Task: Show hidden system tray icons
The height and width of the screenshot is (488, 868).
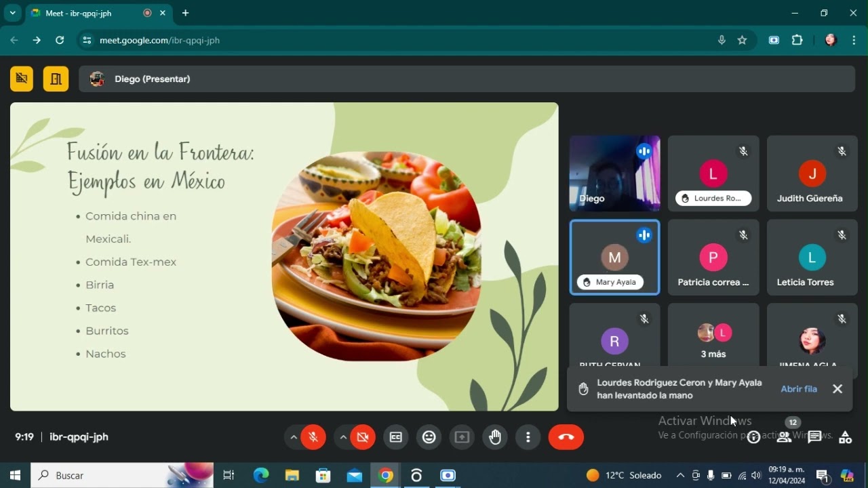Action: pyautogui.click(x=680, y=475)
